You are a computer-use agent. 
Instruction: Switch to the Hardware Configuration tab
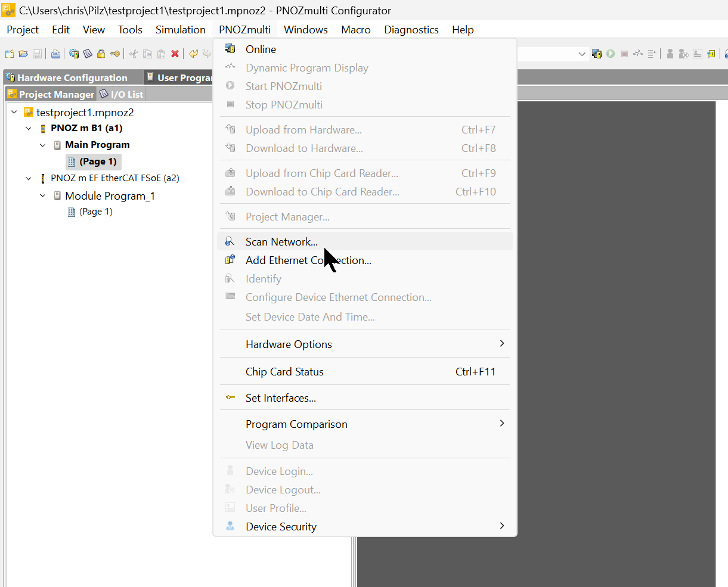point(72,77)
